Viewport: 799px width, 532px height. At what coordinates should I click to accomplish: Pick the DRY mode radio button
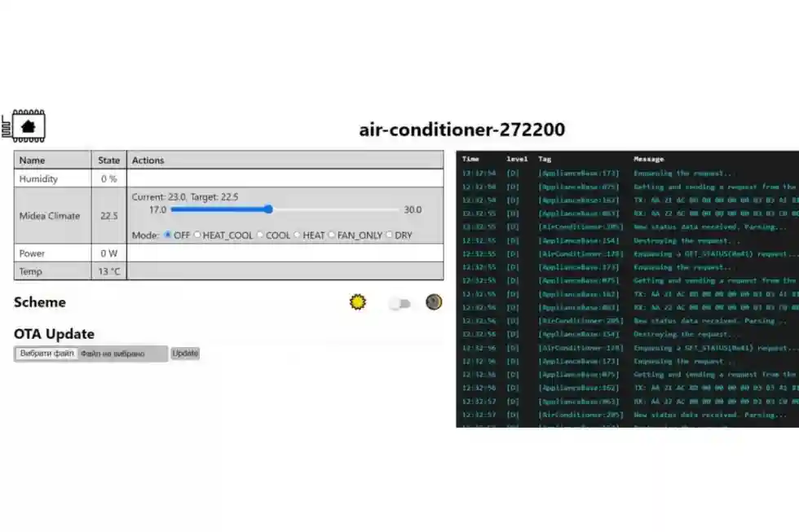point(389,235)
